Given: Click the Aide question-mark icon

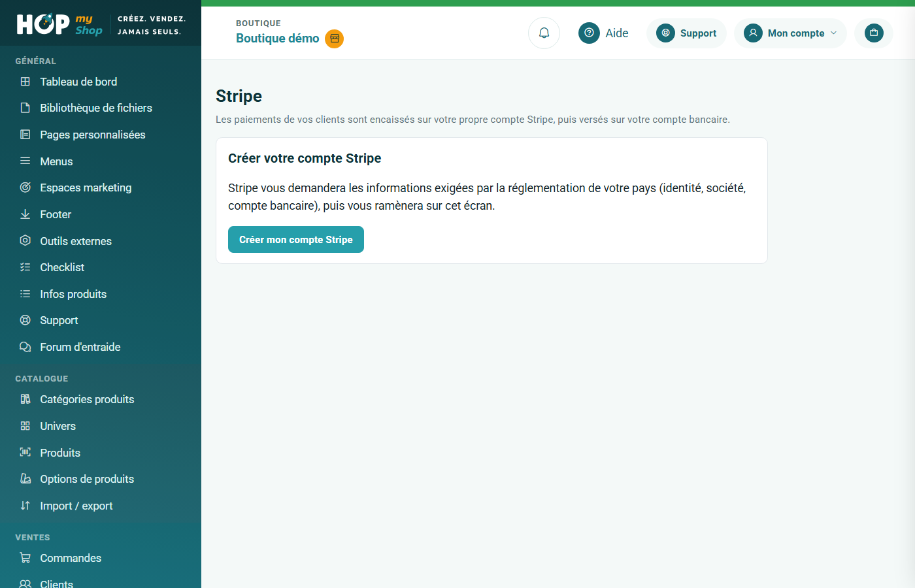Looking at the screenshot, I should pos(589,33).
